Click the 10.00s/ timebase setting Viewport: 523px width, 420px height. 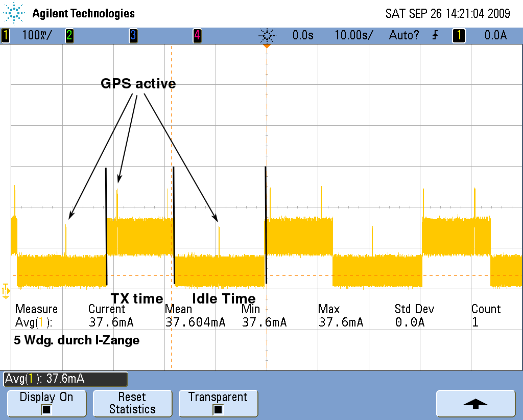pos(353,36)
